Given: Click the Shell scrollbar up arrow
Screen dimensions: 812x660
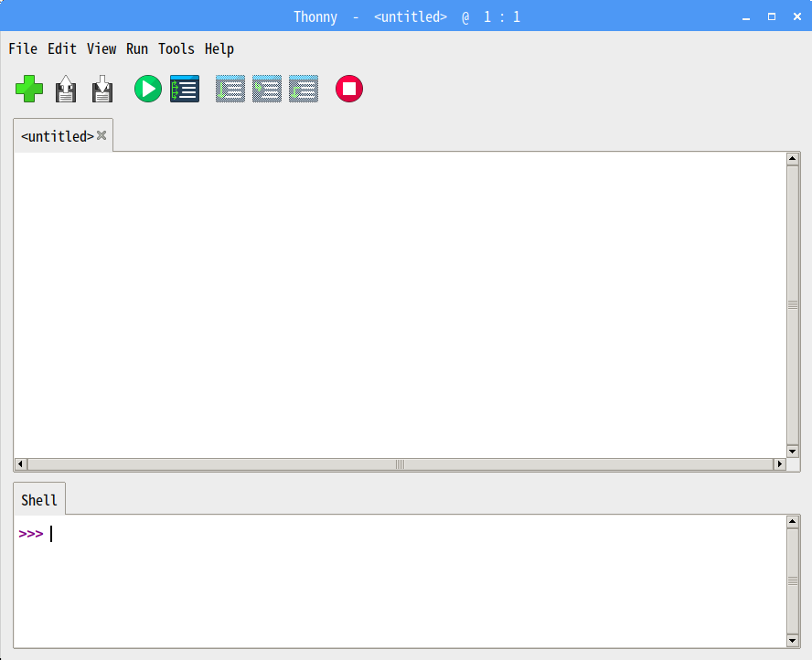Looking at the screenshot, I should click(792, 521).
